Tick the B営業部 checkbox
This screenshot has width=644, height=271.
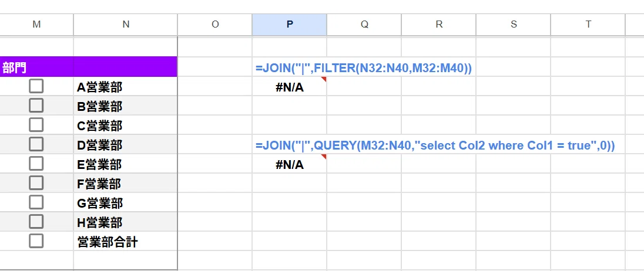[x=36, y=106]
